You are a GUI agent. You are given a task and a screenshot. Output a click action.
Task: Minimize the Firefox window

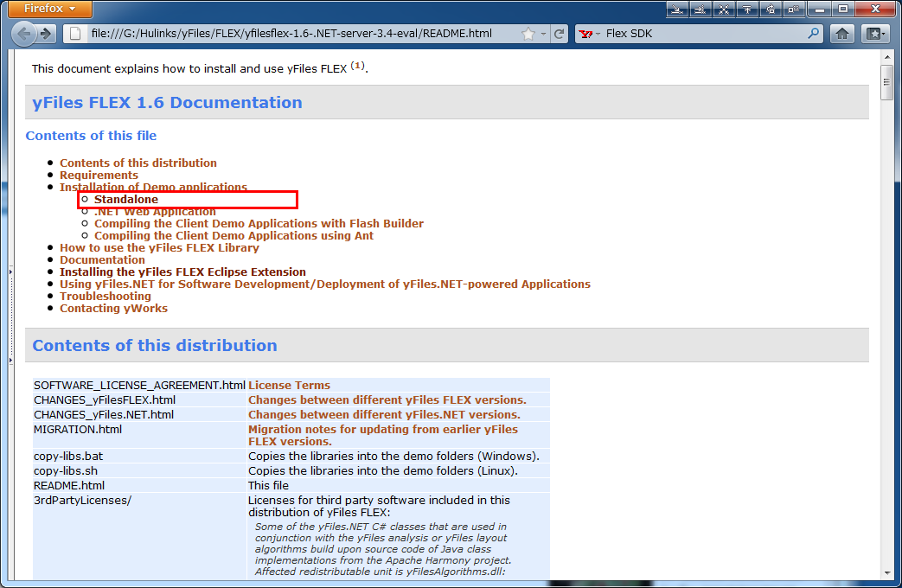coord(820,10)
